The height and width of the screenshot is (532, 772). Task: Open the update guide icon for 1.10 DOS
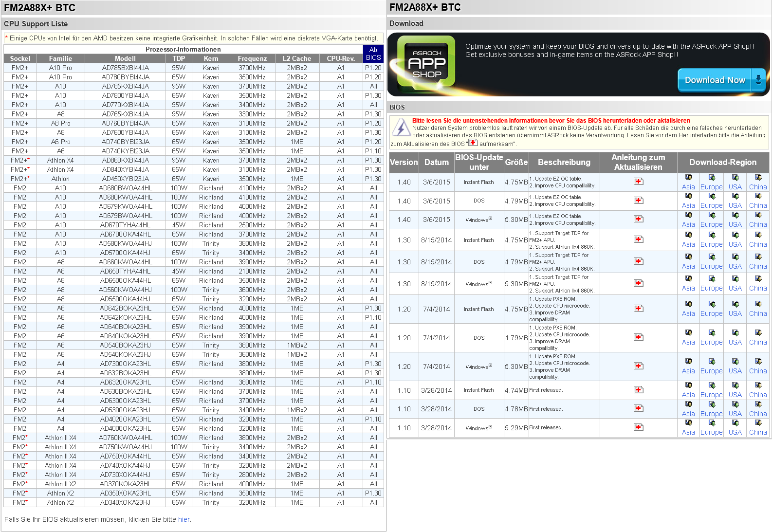[x=639, y=408]
